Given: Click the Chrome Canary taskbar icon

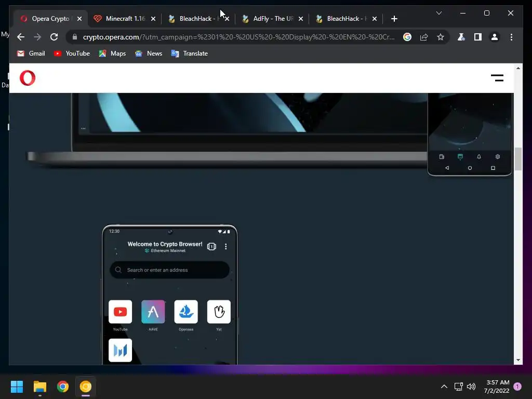Looking at the screenshot, I should click(86, 387).
